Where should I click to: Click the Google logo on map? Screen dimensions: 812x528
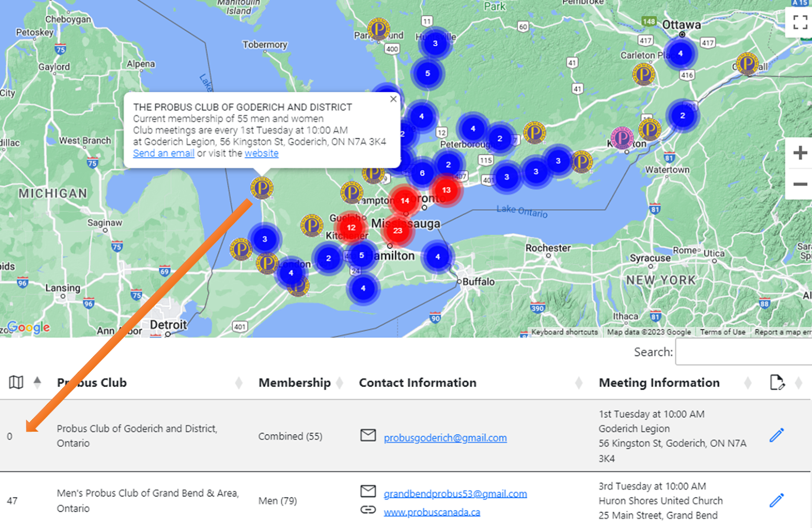pos(28,327)
